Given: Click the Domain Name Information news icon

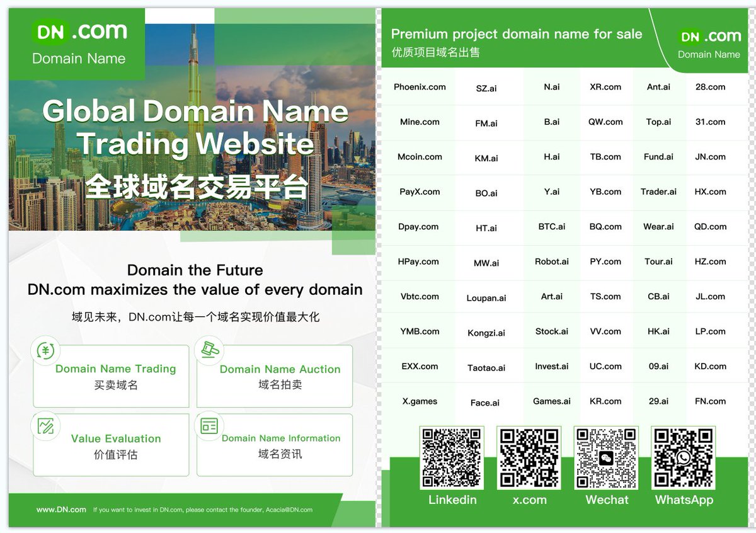Looking at the screenshot, I should pyautogui.click(x=209, y=425).
